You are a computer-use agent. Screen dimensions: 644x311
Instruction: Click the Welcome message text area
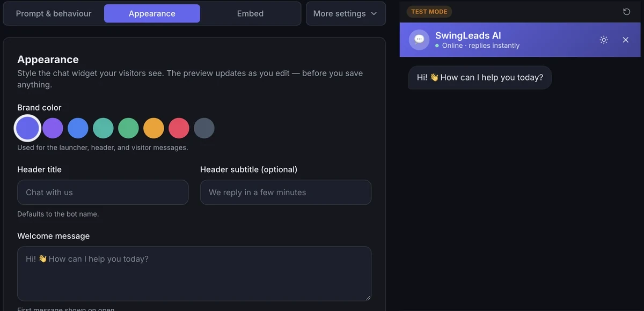click(x=194, y=273)
